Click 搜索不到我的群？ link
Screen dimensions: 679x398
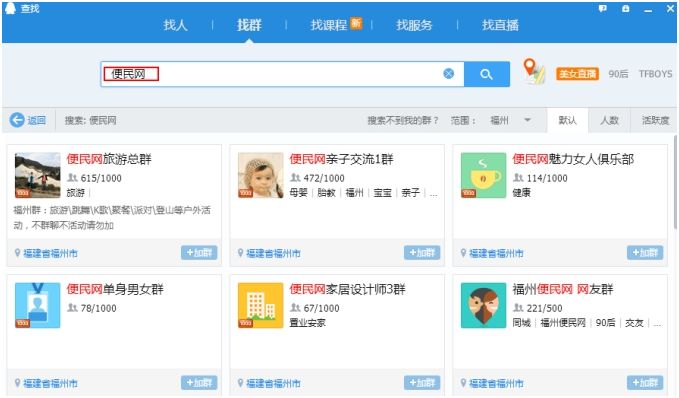coord(403,120)
